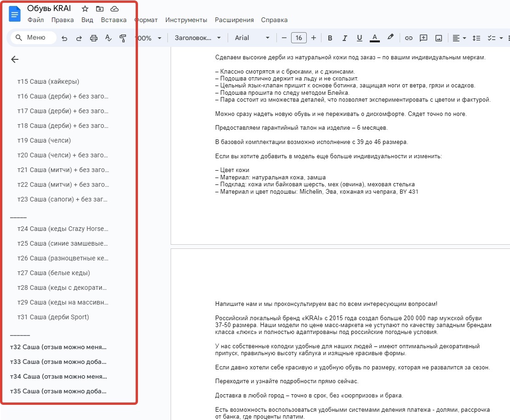Image resolution: width=510 pixels, height=420 pixels.
Task: Run spelling and grammar check
Action: [x=109, y=38]
